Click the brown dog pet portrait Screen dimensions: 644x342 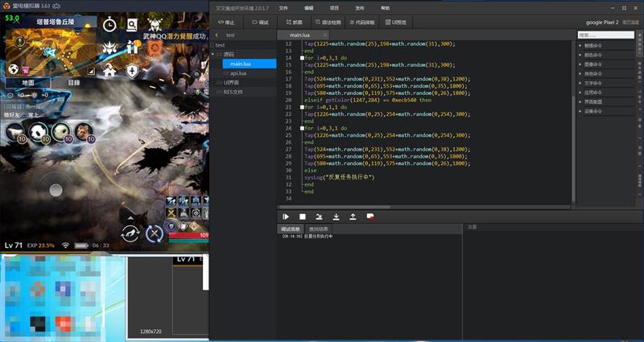pyautogui.click(x=85, y=132)
